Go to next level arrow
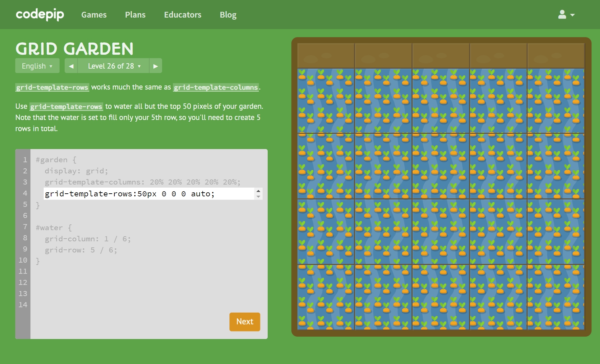The image size is (600, 364). (156, 66)
